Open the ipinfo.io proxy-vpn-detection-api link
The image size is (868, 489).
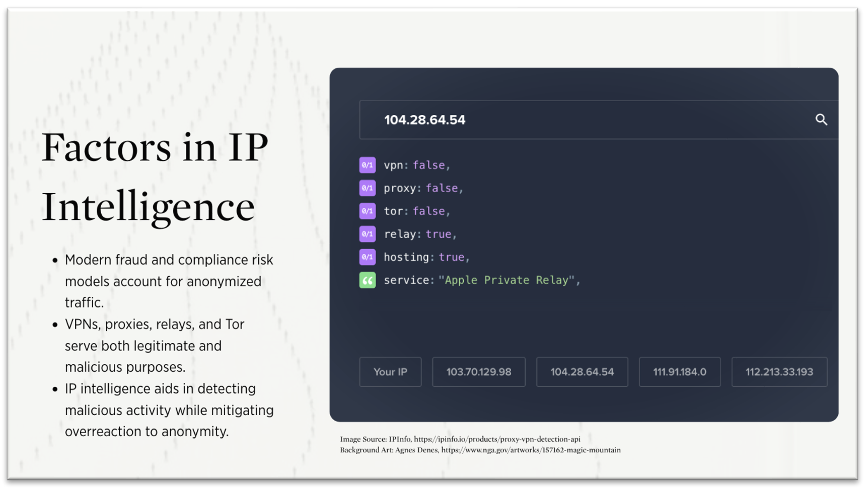[496, 439]
